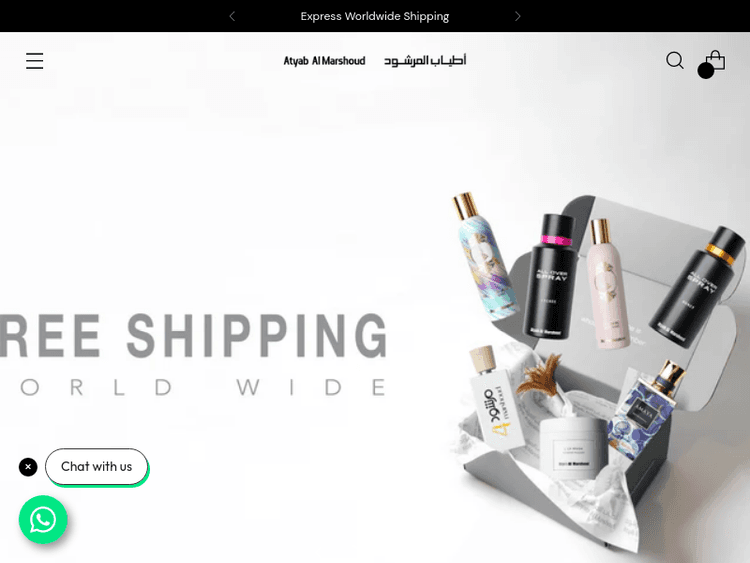Click the FREE SHIPPING banner headline

(193, 336)
